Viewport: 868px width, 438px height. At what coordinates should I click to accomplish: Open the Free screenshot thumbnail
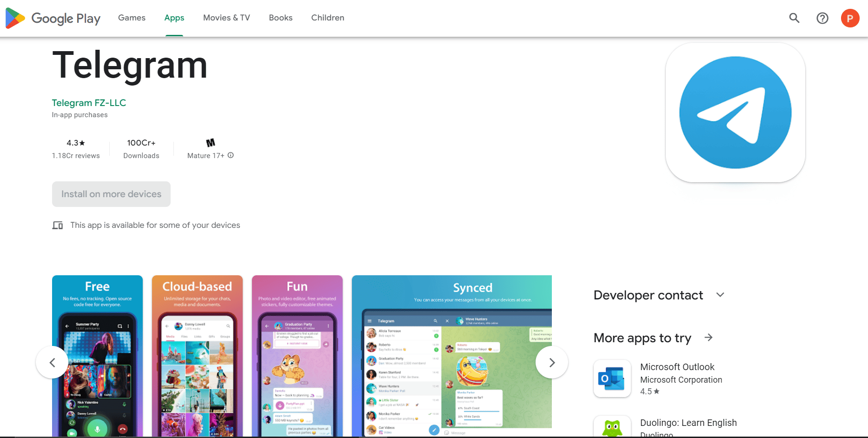tap(97, 356)
